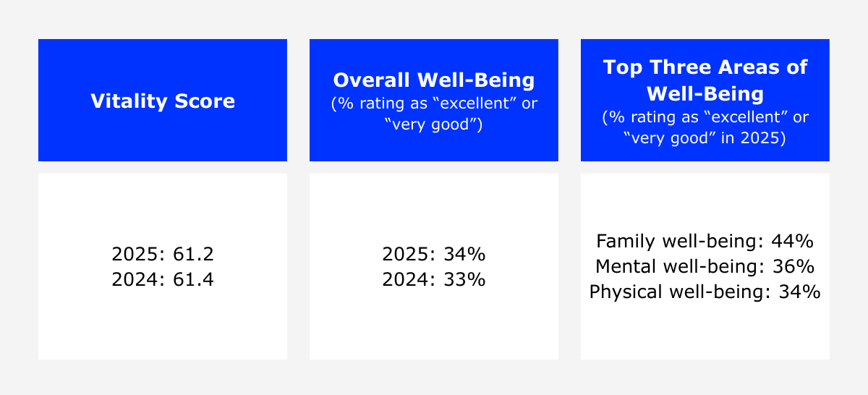Select the Physical well-being: 34% line
The width and height of the screenshot is (868, 395).
[705, 292]
